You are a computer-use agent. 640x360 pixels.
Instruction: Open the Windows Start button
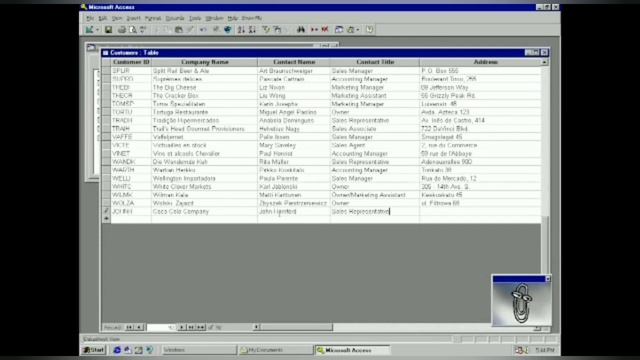(94, 350)
